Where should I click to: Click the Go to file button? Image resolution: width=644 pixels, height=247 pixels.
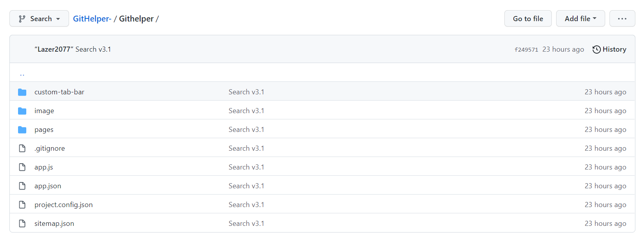point(528,18)
